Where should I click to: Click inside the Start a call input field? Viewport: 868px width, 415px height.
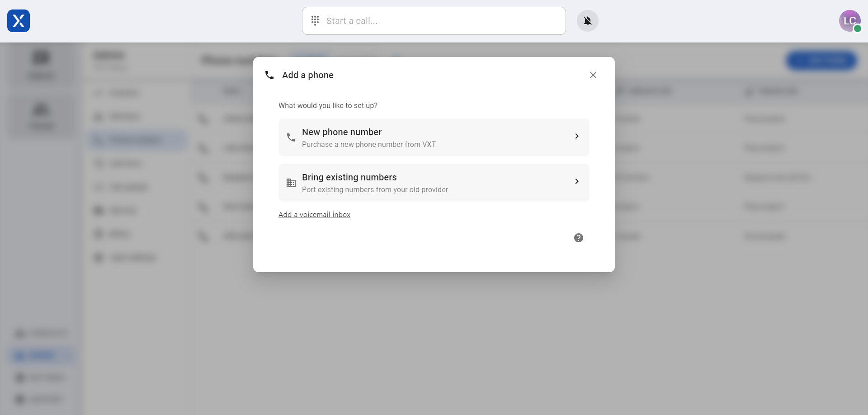[x=407, y=20]
